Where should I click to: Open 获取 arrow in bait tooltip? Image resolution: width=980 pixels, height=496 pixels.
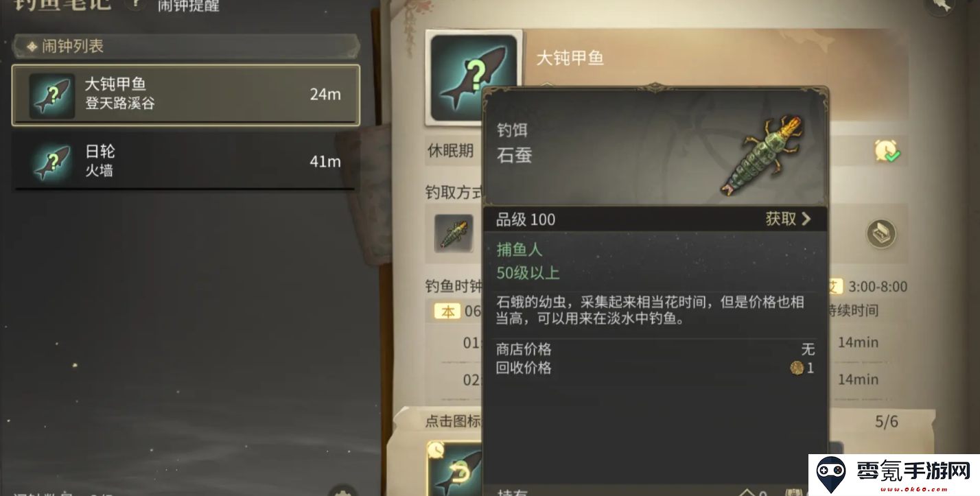click(789, 219)
